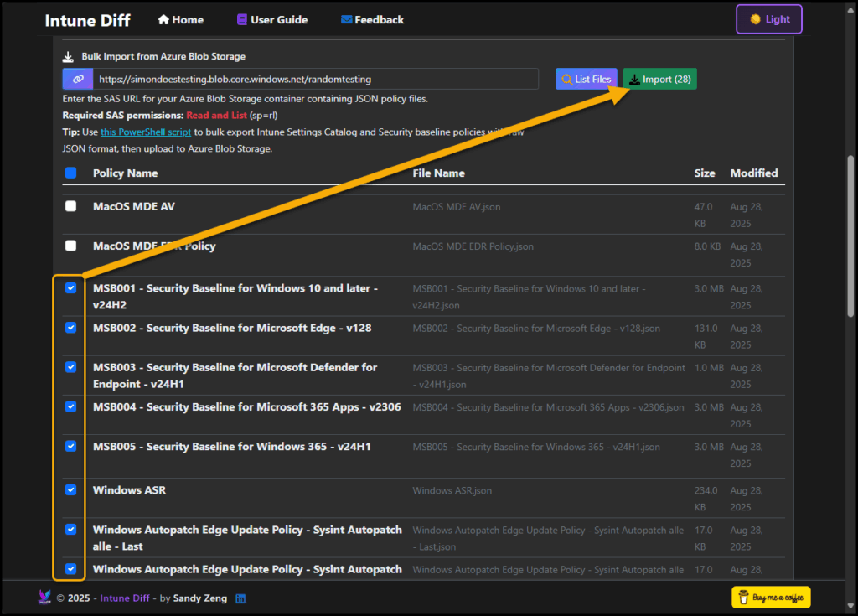
Task: Click the page vertical scrollbar thumb
Action: 850,236
